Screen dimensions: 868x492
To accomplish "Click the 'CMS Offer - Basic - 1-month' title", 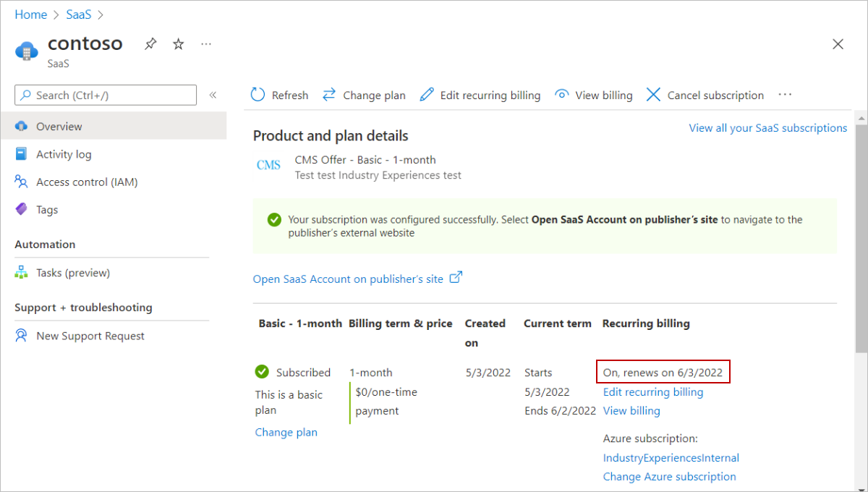I will [x=365, y=160].
